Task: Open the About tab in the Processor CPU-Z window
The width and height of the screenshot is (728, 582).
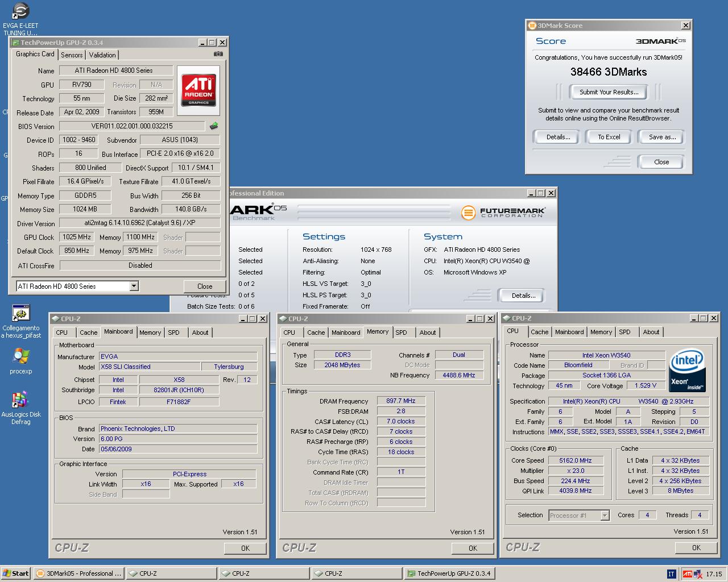Action: coord(651,332)
